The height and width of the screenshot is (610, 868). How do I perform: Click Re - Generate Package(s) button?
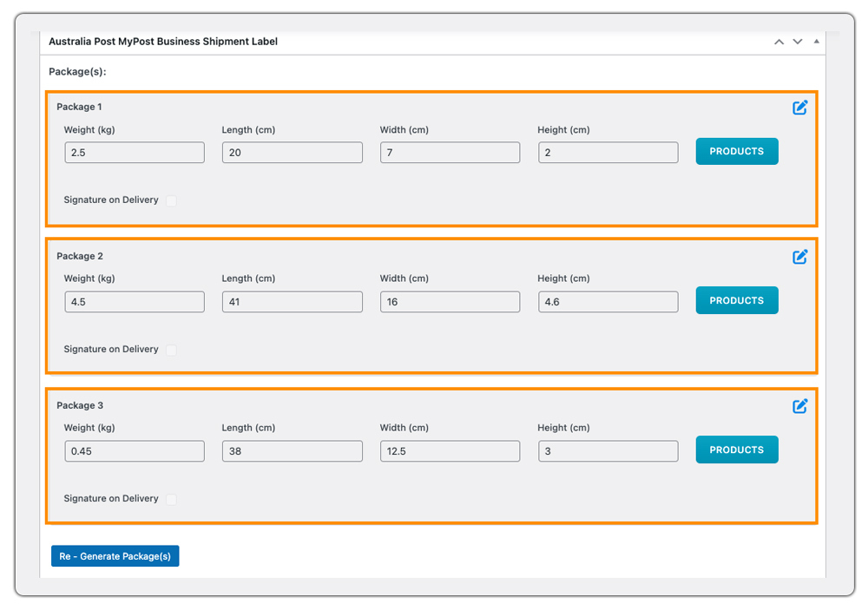(115, 555)
